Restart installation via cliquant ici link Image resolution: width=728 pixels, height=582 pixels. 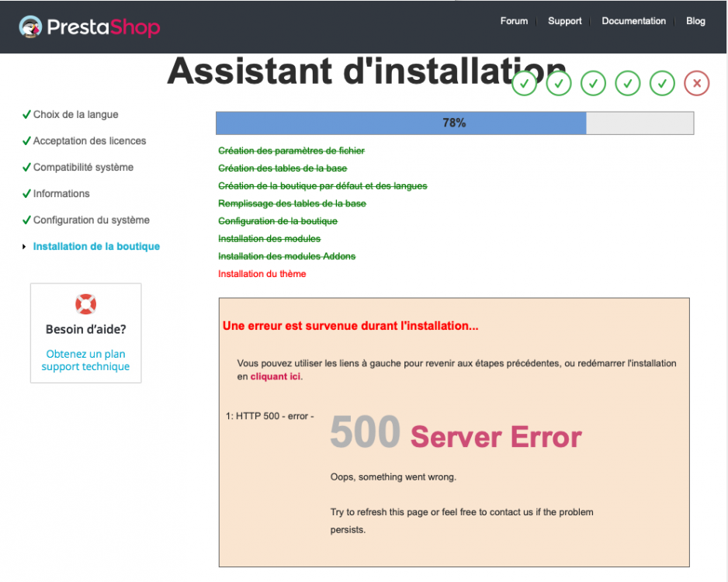point(276,376)
